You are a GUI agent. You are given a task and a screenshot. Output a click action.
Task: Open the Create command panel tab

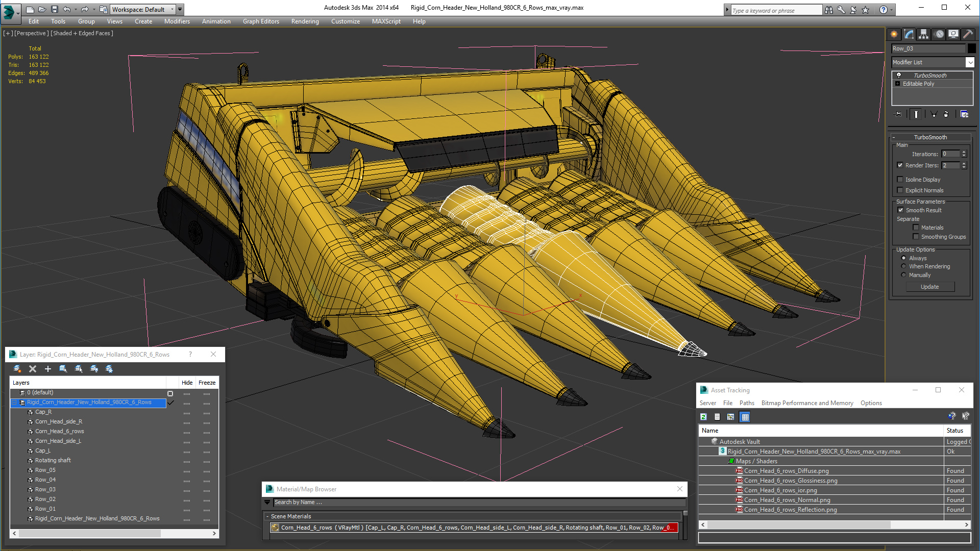pyautogui.click(x=894, y=34)
